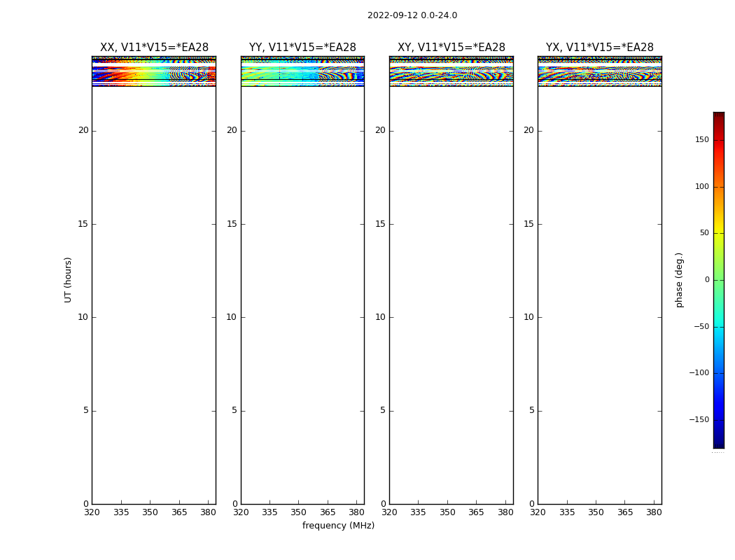Viewport: 735px width, 560px height.
Task: Click the 350 x-tick under the YY panel
Action: pyautogui.click(x=299, y=512)
